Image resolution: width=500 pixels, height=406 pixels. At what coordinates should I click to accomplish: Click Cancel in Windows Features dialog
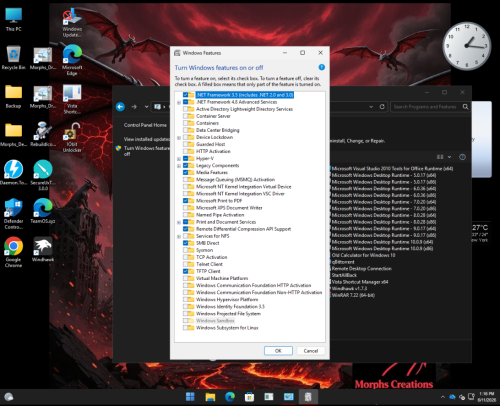pyautogui.click(x=311, y=351)
